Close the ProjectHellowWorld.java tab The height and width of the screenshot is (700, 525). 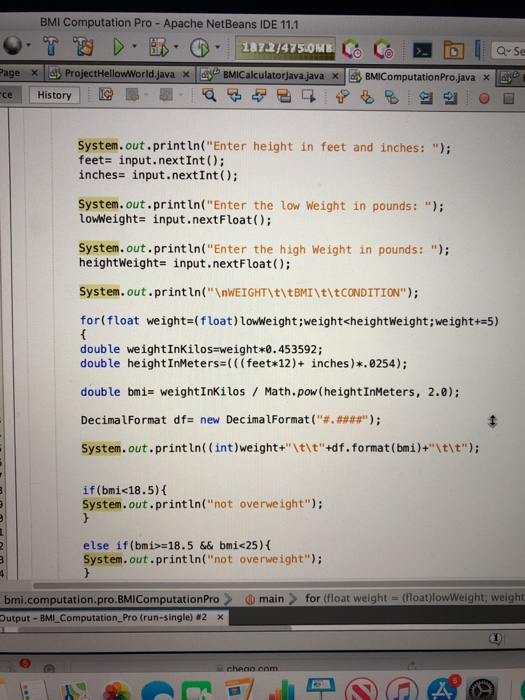tap(186, 75)
